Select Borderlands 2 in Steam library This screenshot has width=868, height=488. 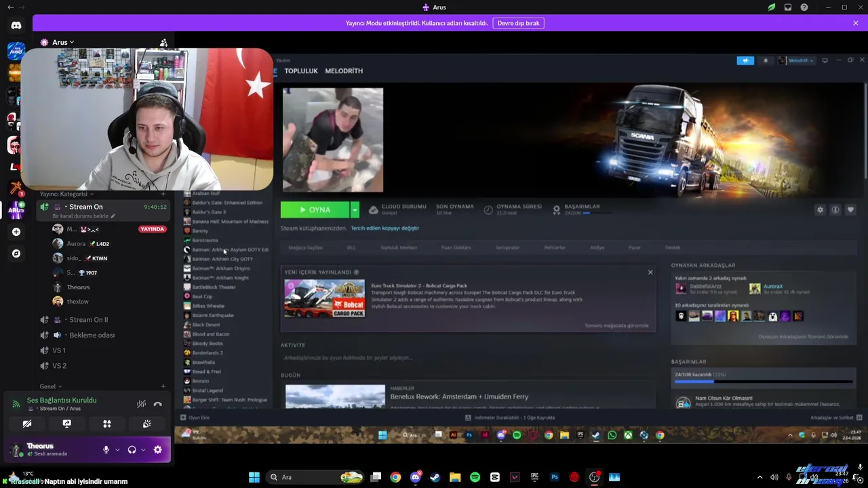click(208, 353)
